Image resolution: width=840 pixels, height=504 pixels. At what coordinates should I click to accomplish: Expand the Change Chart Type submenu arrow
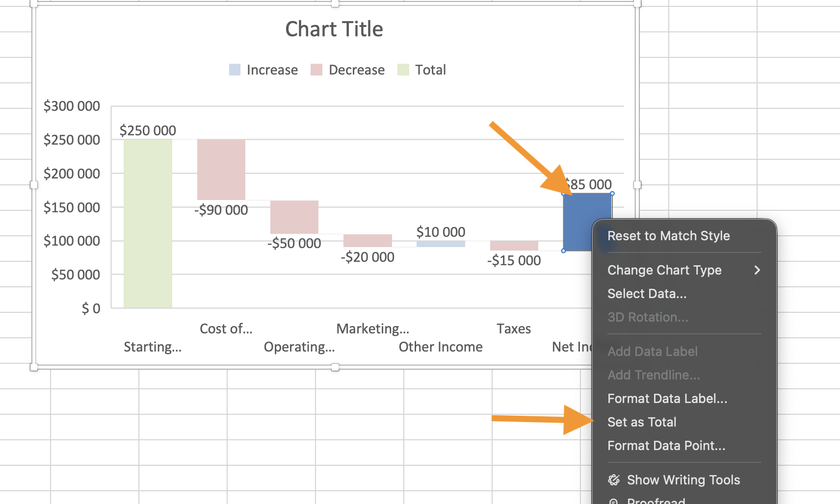(757, 270)
